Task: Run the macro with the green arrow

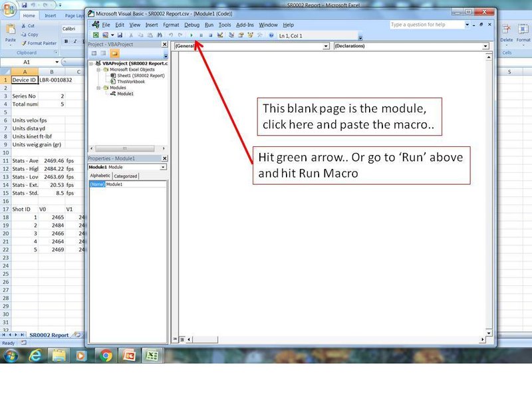Action: tap(192, 35)
